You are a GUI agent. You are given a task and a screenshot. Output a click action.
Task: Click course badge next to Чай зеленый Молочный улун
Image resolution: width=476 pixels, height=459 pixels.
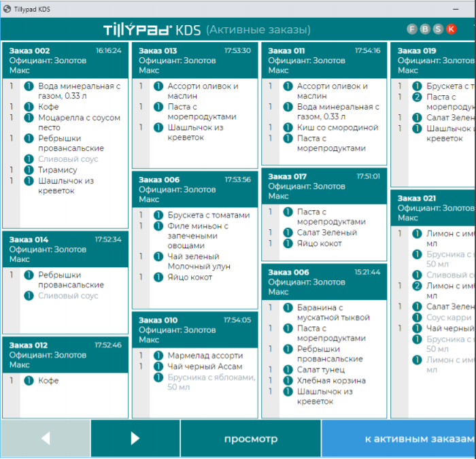click(158, 256)
